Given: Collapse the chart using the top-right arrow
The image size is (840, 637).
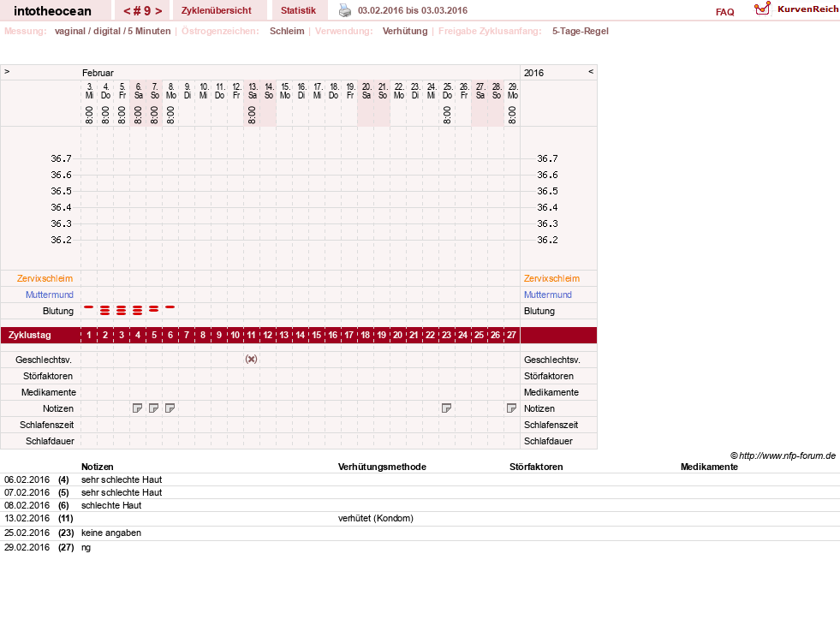Looking at the screenshot, I should [591, 71].
